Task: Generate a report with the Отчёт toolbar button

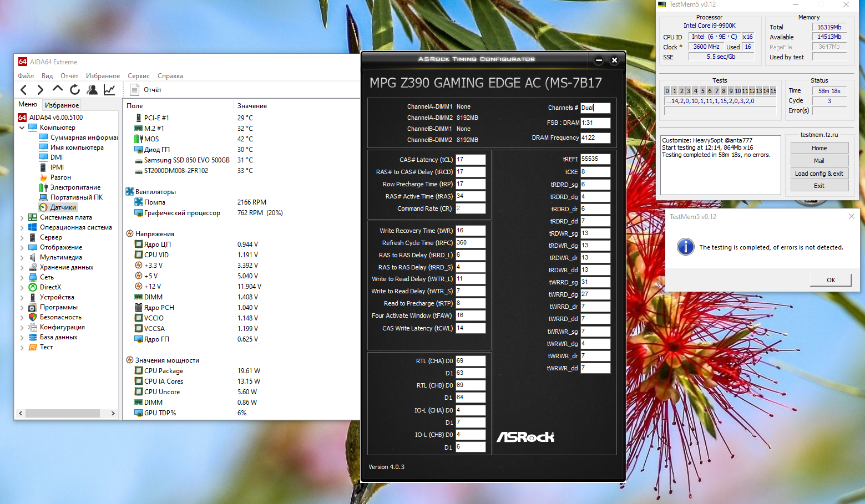Action: (146, 90)
